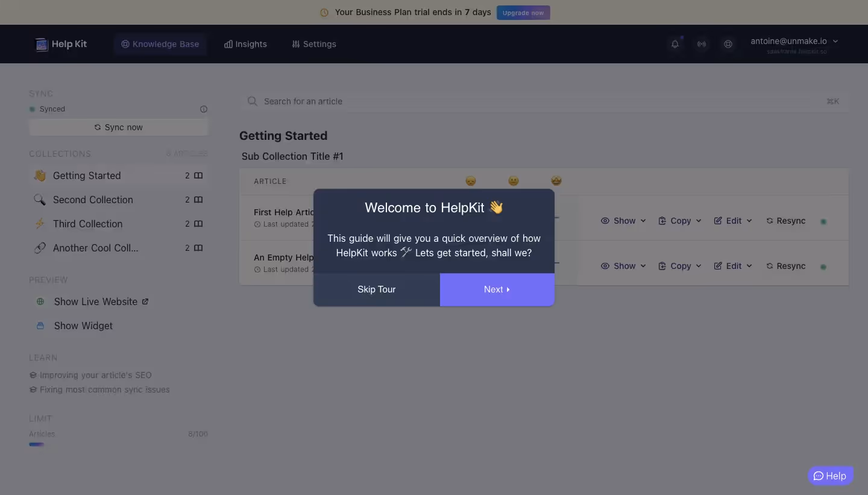The height and width of the screenshot is (495, 868).
Task: Open the Settings section in the navbar
Action: pyautogui.click(x=314, y=44)
